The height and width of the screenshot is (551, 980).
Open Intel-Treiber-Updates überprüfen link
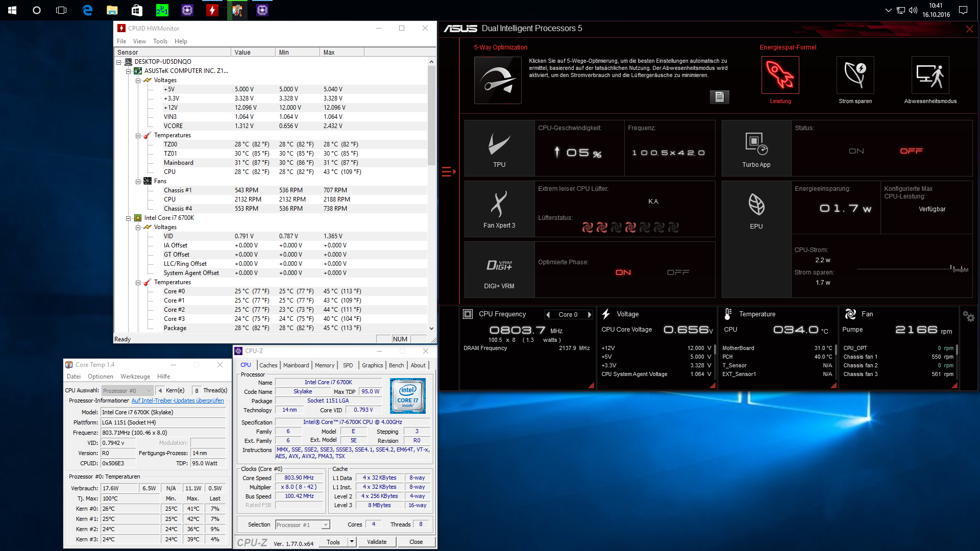click(178, 401)
